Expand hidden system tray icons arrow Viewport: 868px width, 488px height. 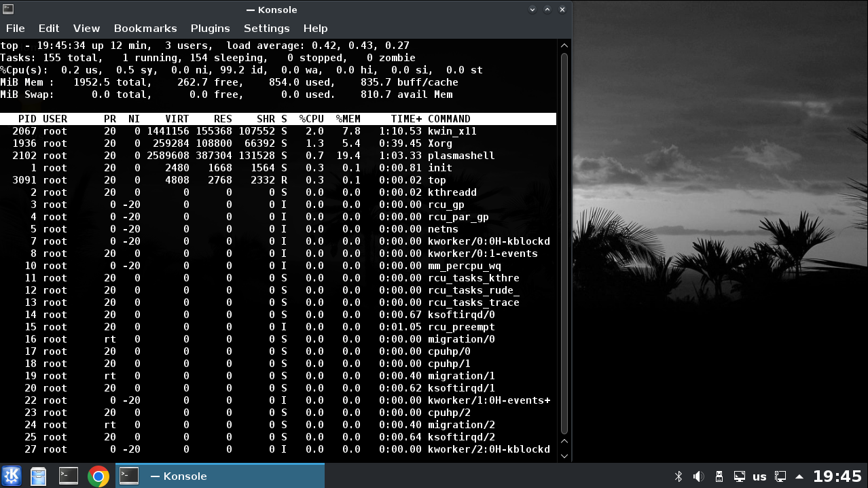(x=800, y=476)
